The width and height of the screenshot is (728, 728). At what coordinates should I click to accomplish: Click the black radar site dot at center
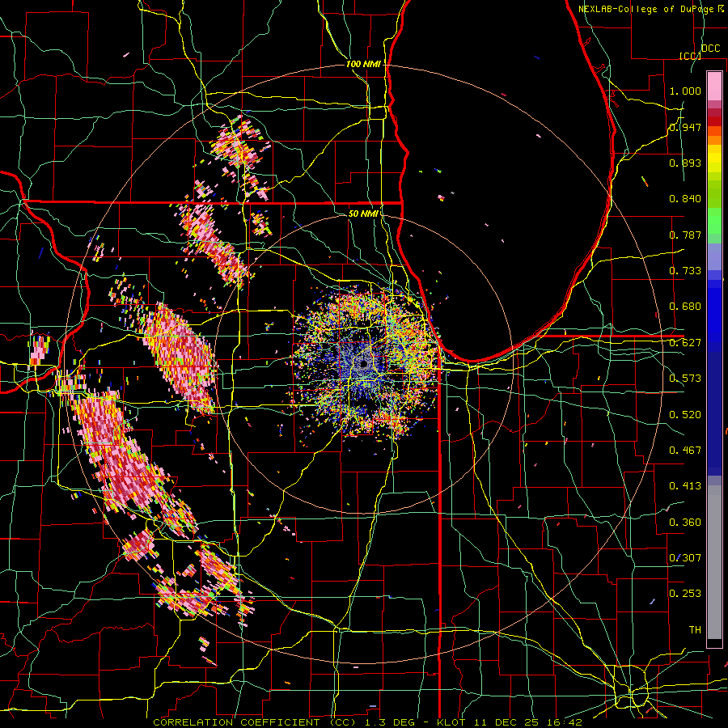coord(364,364)
